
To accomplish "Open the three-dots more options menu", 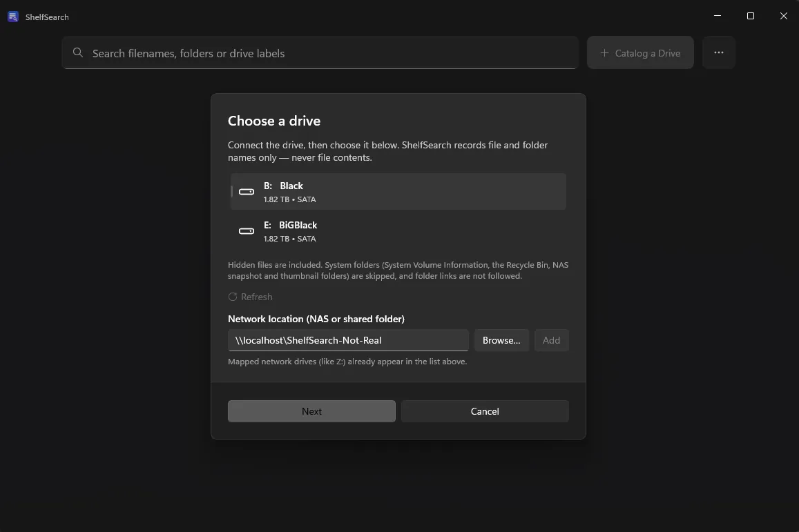I will click(x=718, y=52).
